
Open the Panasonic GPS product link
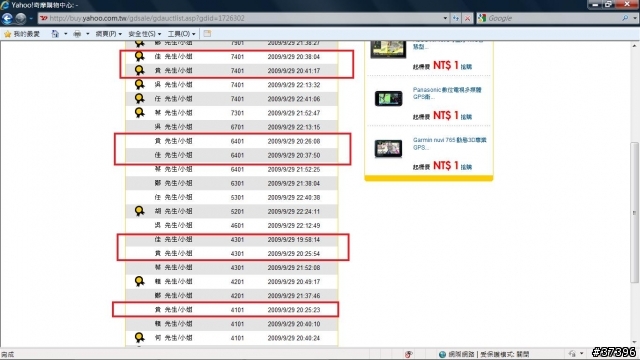coord(447,93)
